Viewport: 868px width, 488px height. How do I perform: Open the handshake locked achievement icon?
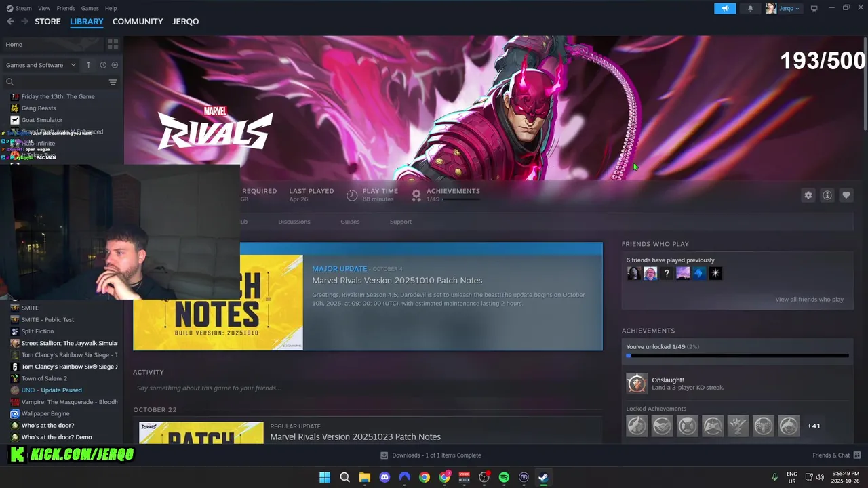662,426
